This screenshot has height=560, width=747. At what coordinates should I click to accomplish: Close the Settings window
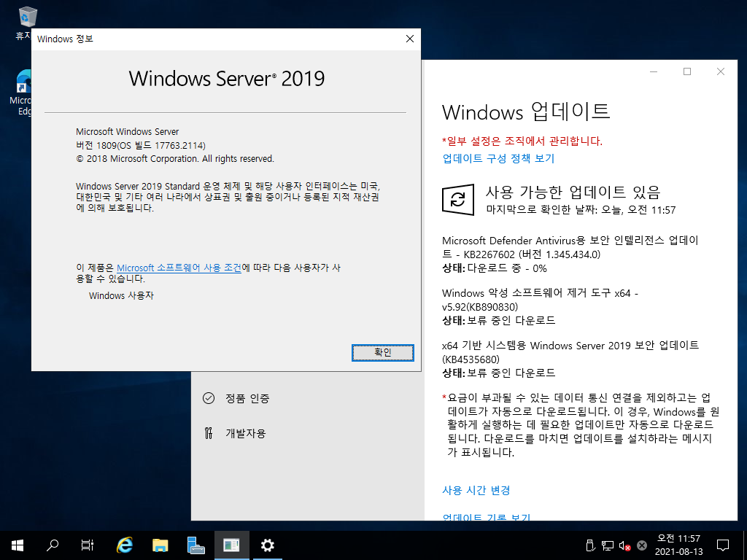(x=720, y=71)
